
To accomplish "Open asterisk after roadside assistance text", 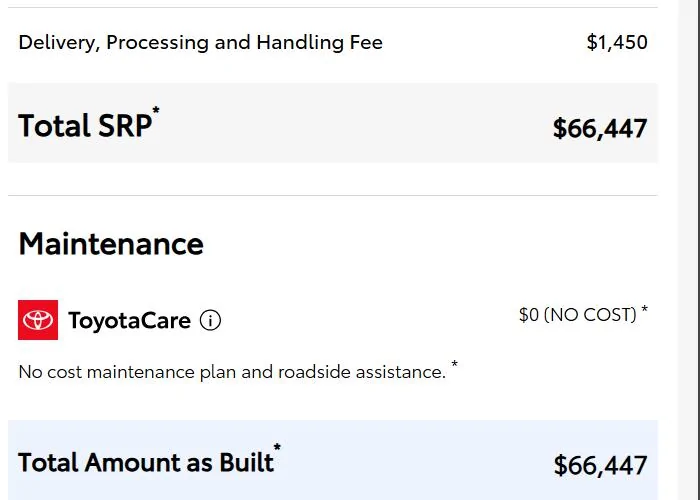I will click(454, 363).
